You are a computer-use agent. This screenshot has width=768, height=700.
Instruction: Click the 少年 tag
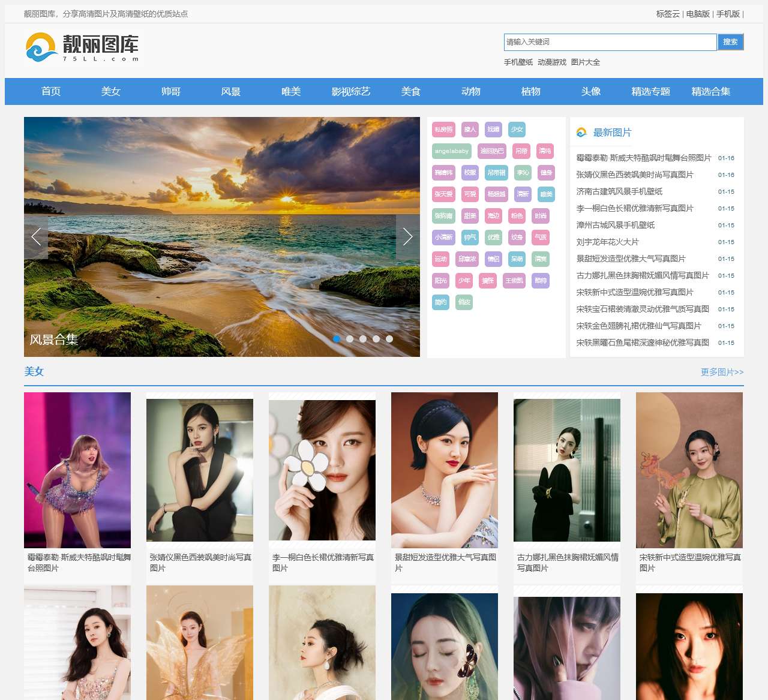point(464,281)
